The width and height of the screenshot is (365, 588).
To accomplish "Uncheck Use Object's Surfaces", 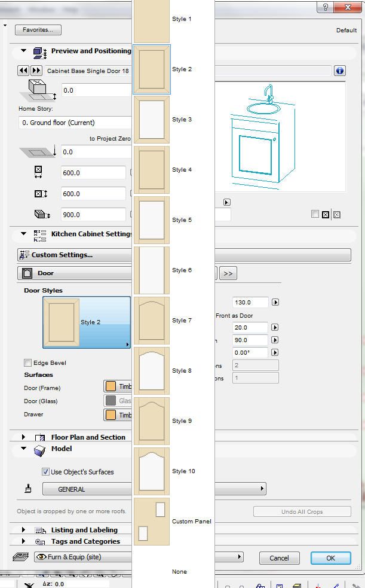I will pos(45,472).
